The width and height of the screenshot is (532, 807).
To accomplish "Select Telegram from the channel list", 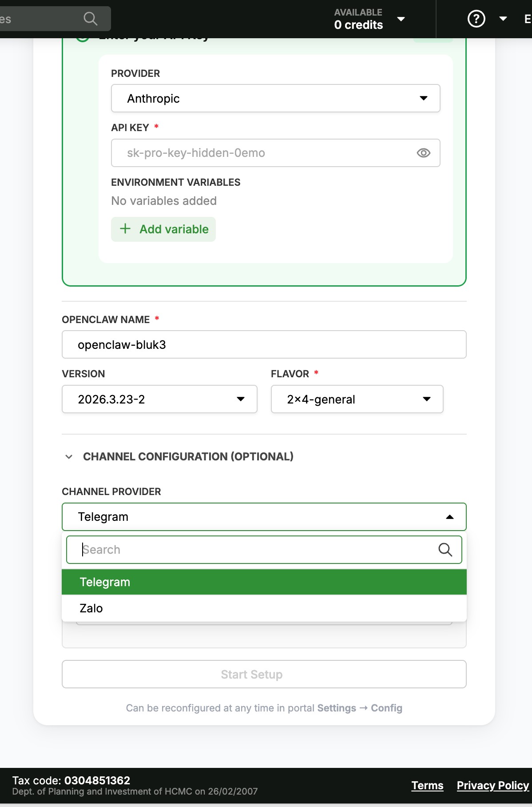I will point(264,582).
